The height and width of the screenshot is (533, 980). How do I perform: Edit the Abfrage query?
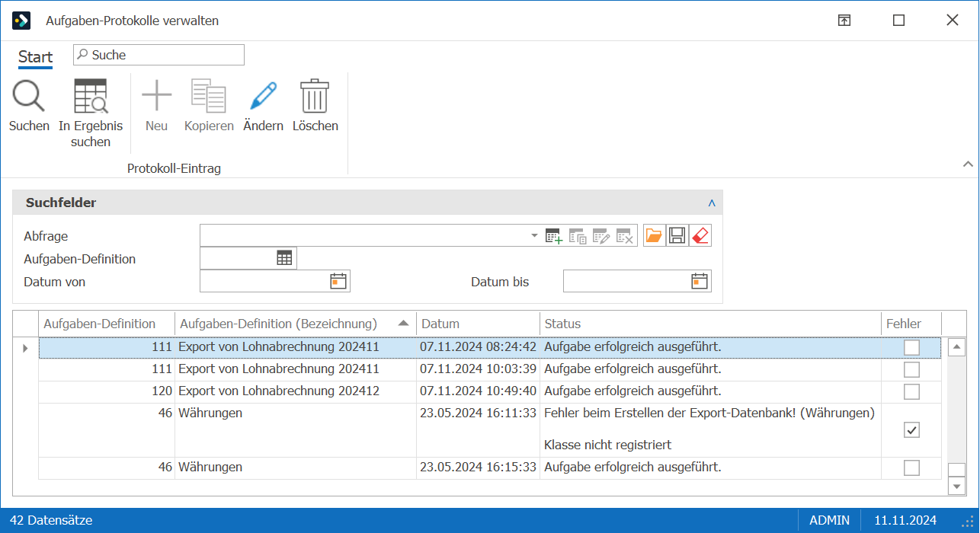(601, 236)
